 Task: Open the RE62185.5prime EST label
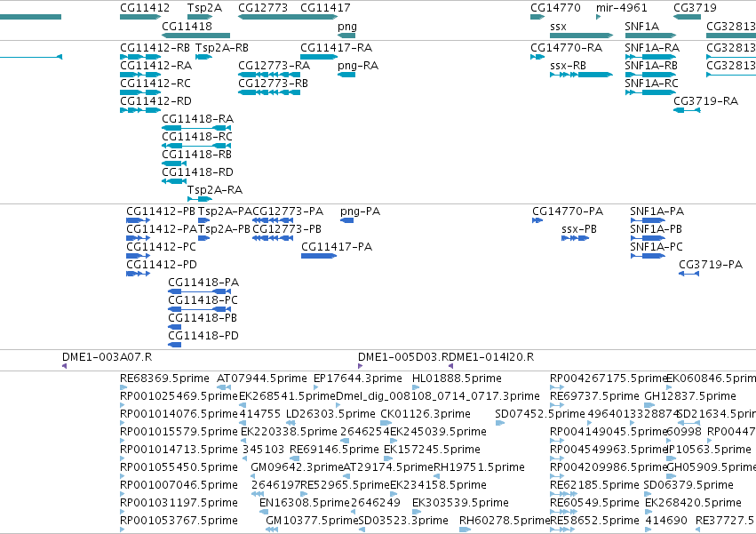tap(594, 485)
